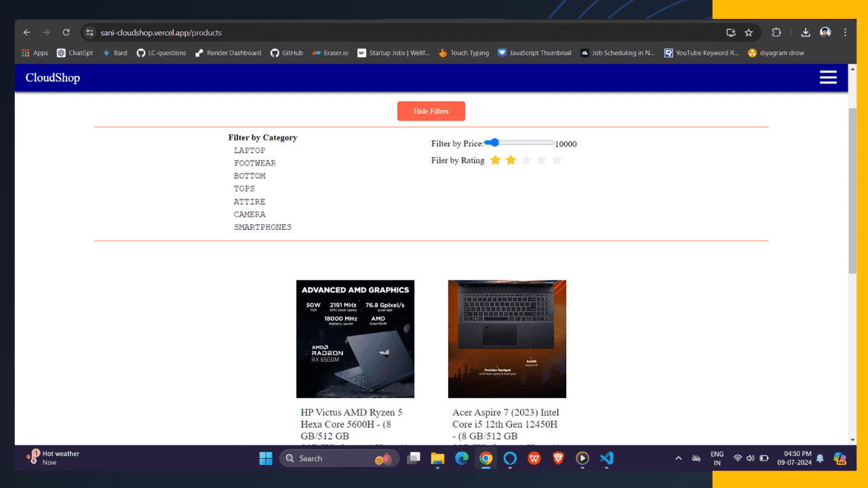Open the Chrome downloads icon
The image size is (868, 488).
(805, 32)
